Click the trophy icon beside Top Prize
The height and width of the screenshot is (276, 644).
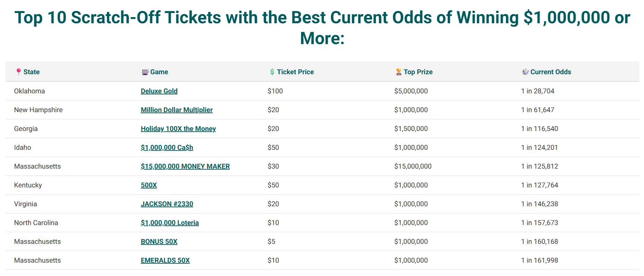(399, 72)
